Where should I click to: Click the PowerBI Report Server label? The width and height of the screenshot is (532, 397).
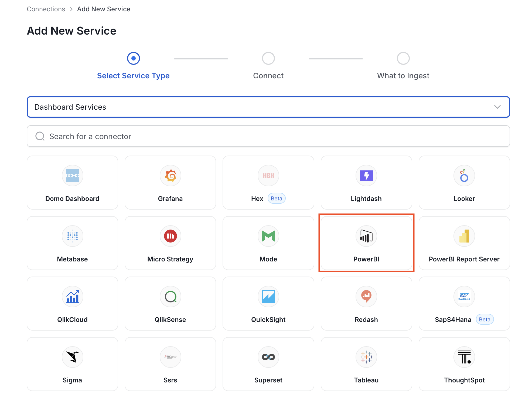464,259
